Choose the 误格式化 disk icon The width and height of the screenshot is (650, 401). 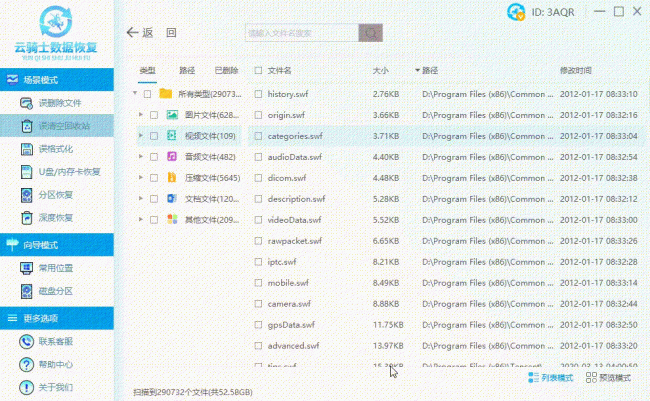27,149
